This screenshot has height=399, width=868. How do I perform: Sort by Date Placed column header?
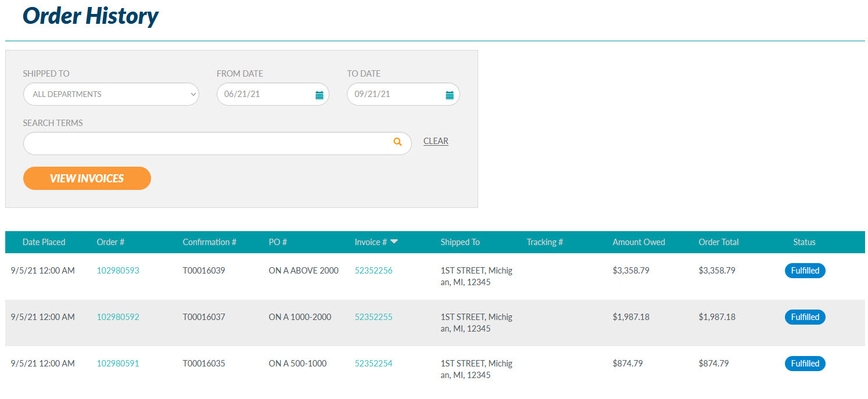tap(44, 242)
